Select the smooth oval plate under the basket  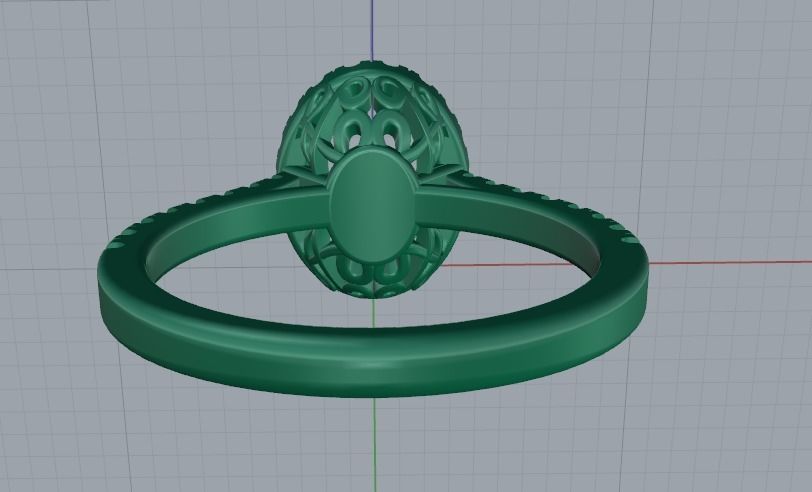pyautogui.click(x=372, y=206)
